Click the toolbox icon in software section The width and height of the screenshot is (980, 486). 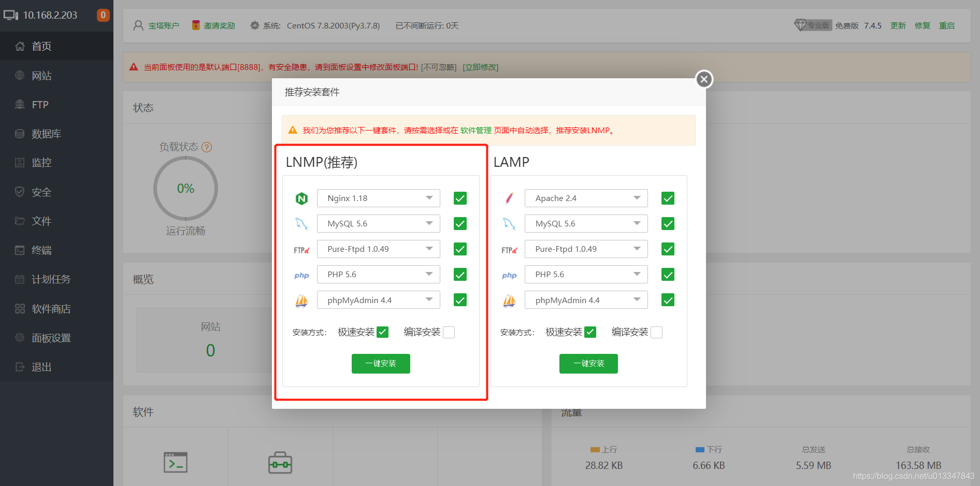click(x=280, y=463)
